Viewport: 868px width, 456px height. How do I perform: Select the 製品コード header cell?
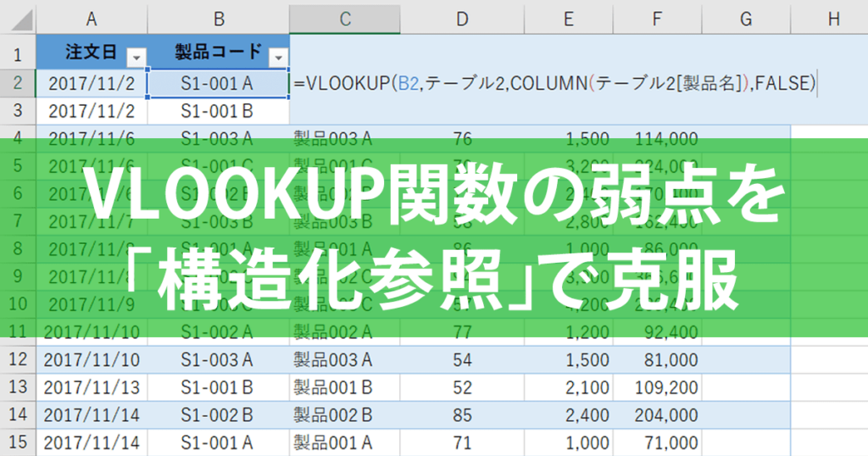(x=218, y=52)
